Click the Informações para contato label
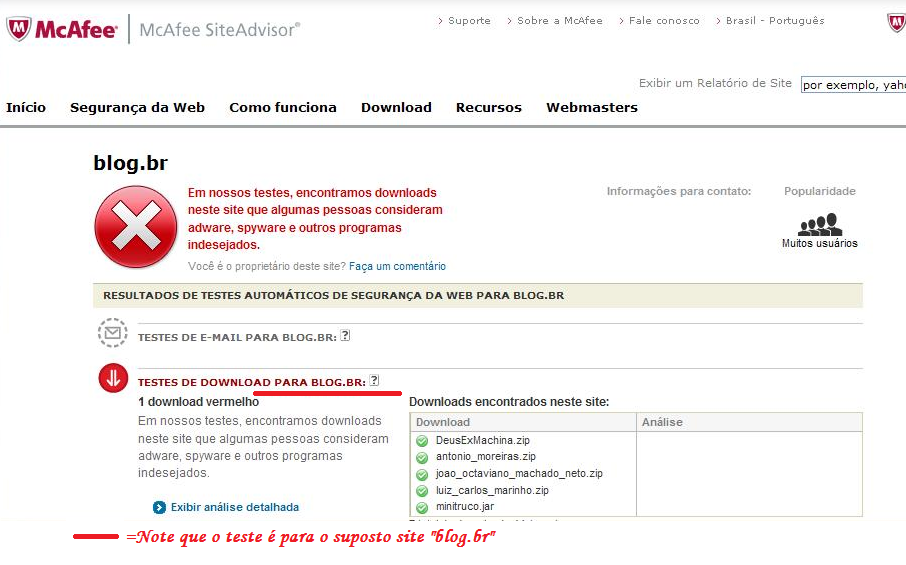Screen dimensions: 906x565 click(x=679, y=191)
